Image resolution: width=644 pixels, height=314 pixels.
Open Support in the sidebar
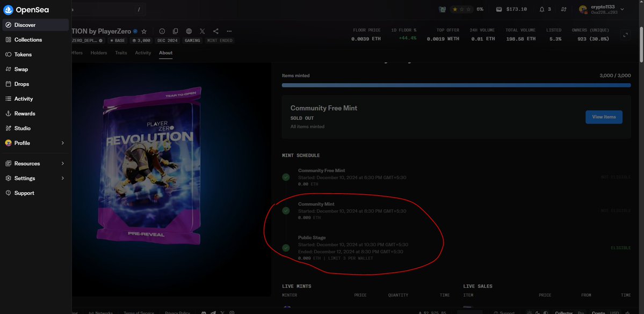pyautogui.click(x=35, y=193)
